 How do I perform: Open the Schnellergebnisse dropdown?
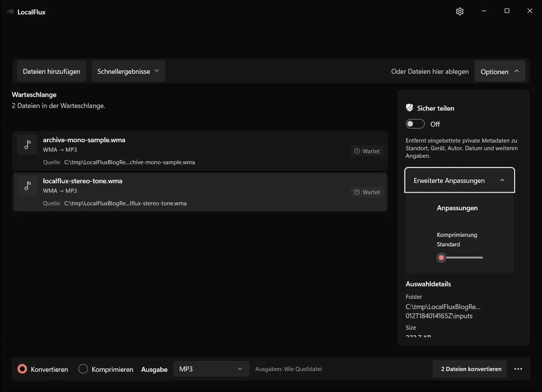coord(128,71)
